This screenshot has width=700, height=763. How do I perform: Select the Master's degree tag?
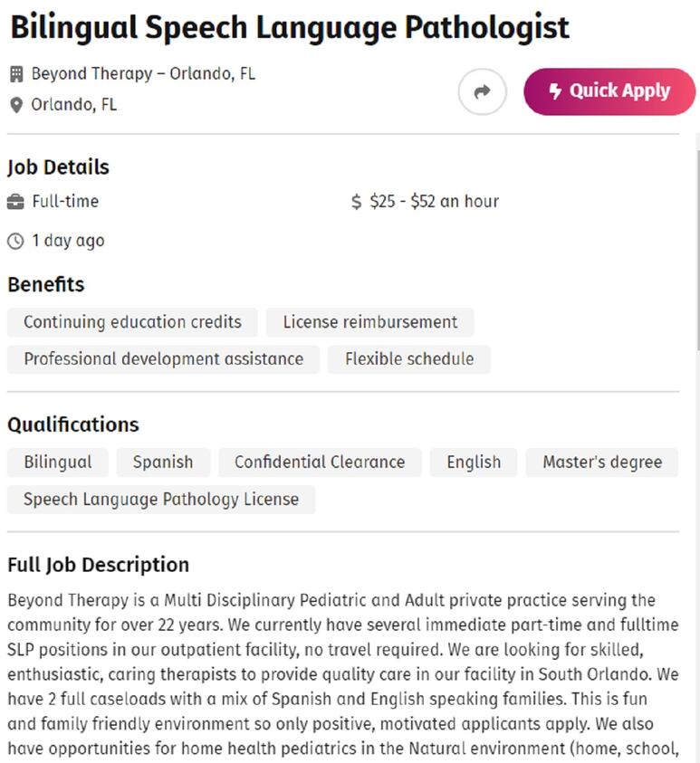click(x=602, y=463)
